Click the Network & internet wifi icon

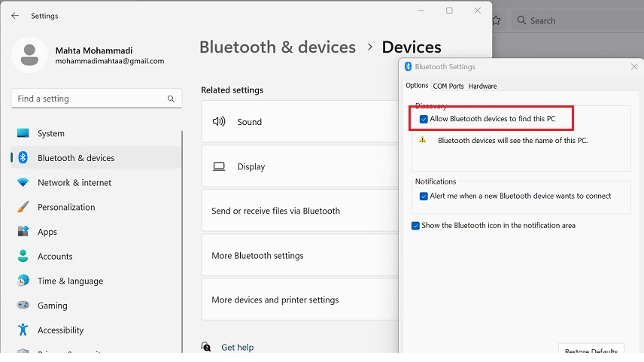click(x=23, y=182)
